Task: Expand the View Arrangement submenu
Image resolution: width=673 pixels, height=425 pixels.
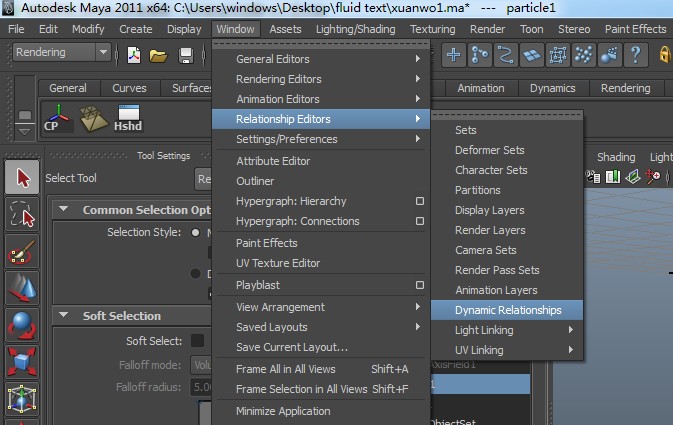Action: click(x=321, y=307)
